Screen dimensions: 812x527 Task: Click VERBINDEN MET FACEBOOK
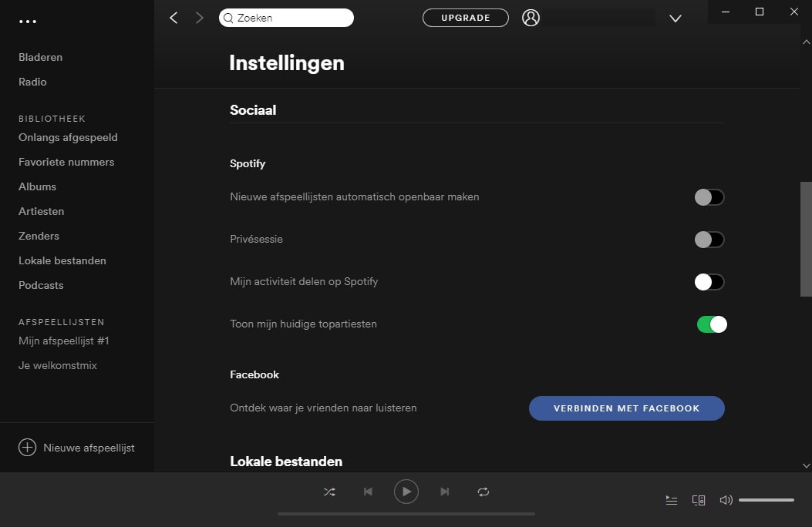pos(626,408)
